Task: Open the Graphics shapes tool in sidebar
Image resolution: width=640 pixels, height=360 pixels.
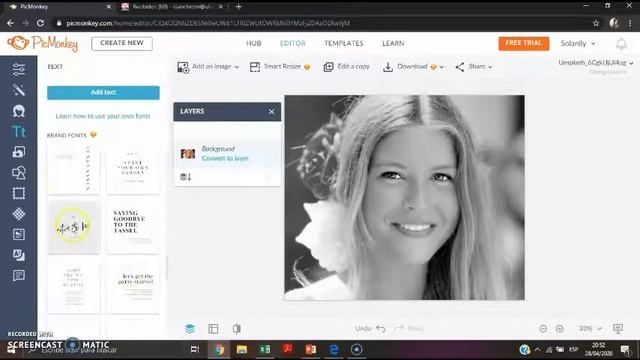Action: tap(19, 173)
